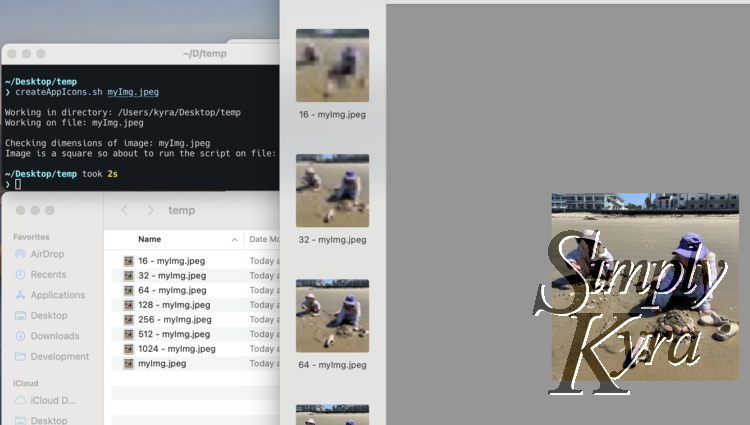Click the temp folder title in Finder toolbar
The width and height of the screenshot is (750, 425).
[x=181, y=210]
